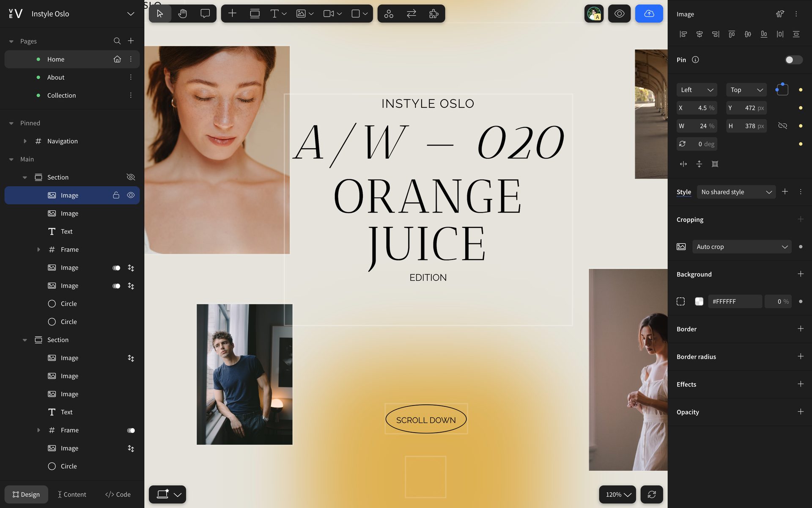Image resolution: width=812 pixels, height=508 pixels.
Task: Click the home icon on Home page row
Action: [117, 59]
